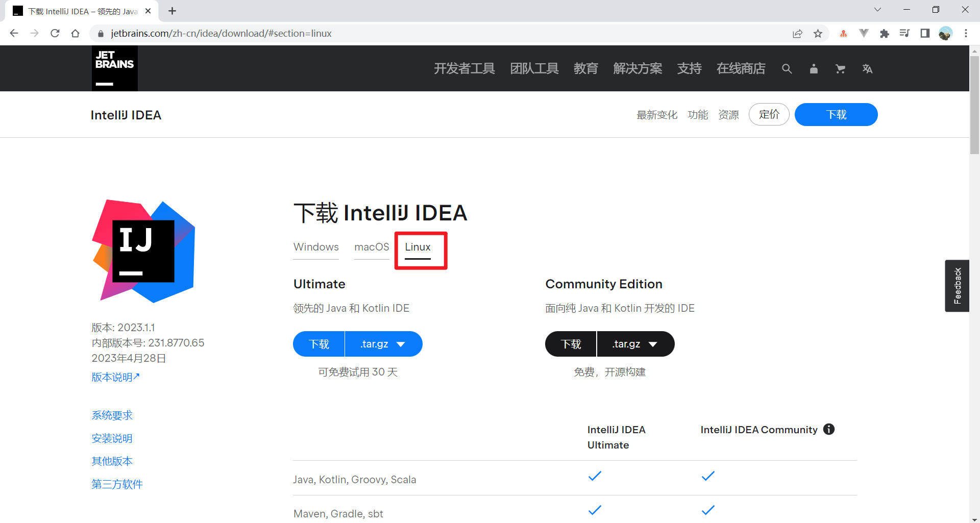The width and height of the screenshot is (980, 523).
Task: Go back in the browser
Action: tap(14, 33)
